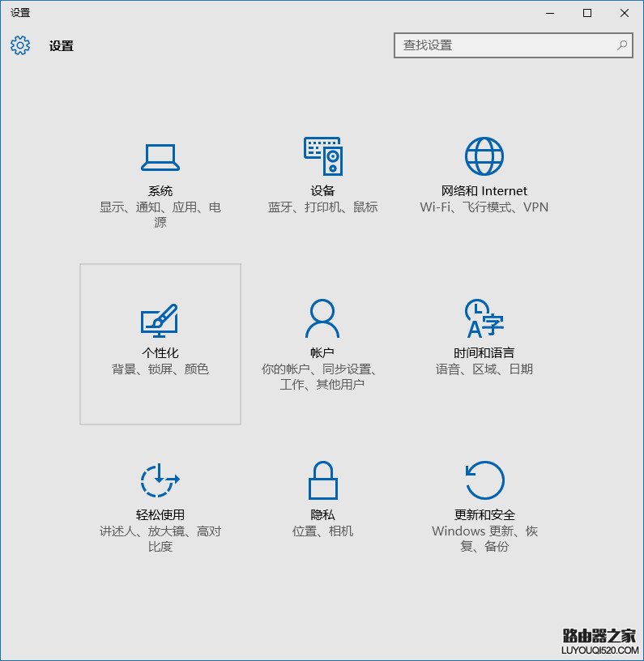Click the 个性化 title text
Viewport: 644px width, 661px height.
coord(160,353)
